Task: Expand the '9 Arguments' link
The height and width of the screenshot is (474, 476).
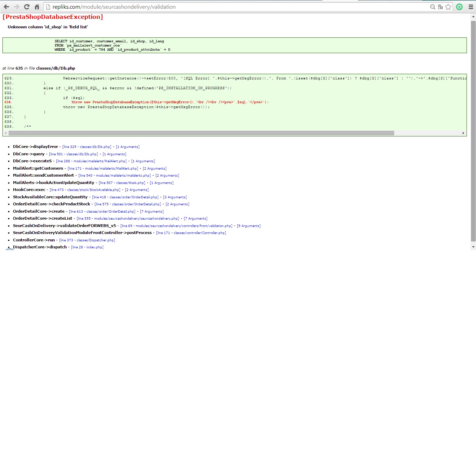Action: pyautogui.click(x=249, y=226)
